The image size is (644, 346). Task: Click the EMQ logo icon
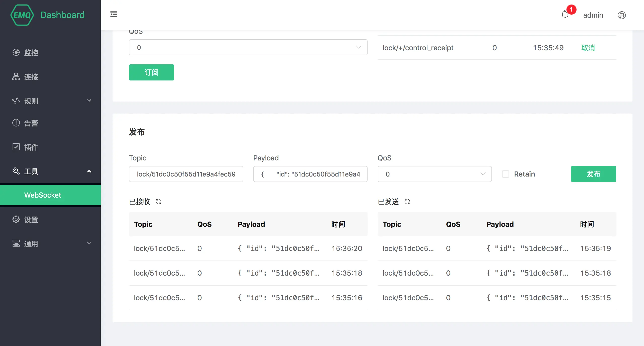pos(22,15)
